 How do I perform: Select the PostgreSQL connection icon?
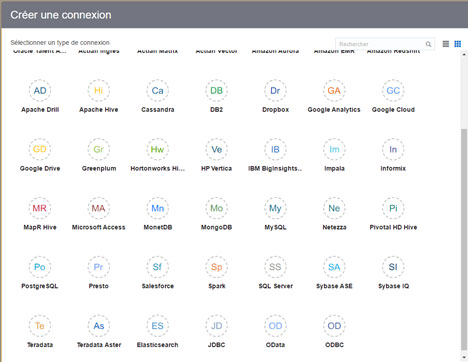coord(40,267)
